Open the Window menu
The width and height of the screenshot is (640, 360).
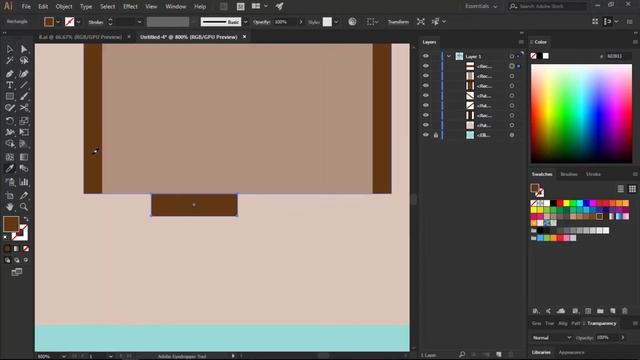tap(176, 7)
